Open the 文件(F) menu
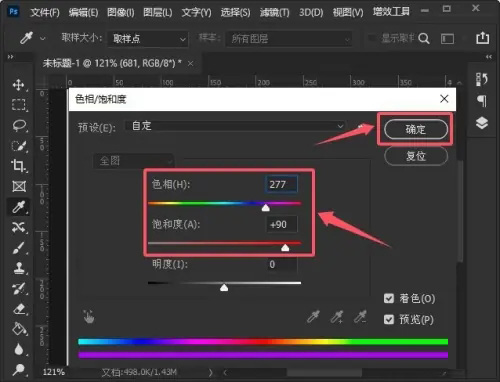The height and width of the screenshot is (382, 500). pyautogui.click(x=45, y=13)
